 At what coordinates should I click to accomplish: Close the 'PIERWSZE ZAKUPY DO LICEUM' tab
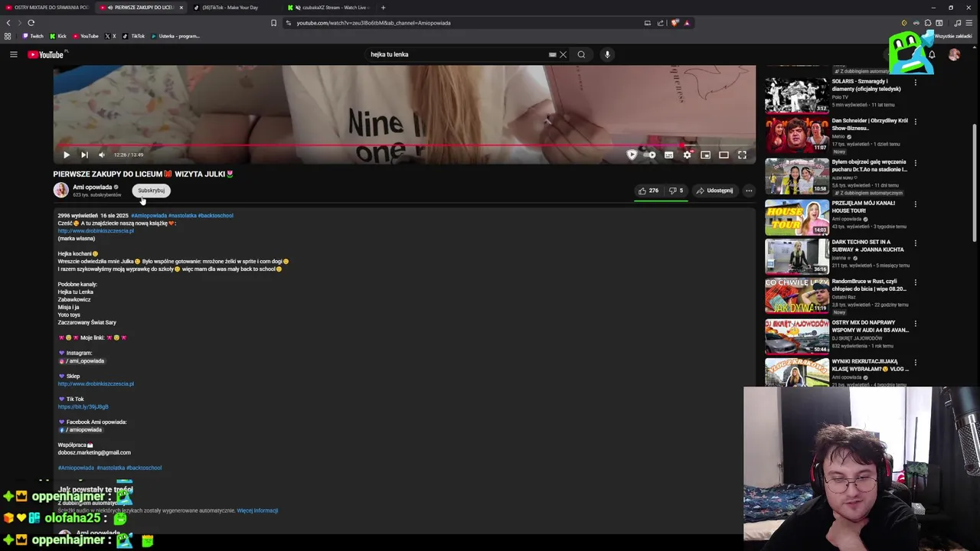[181, 8]
